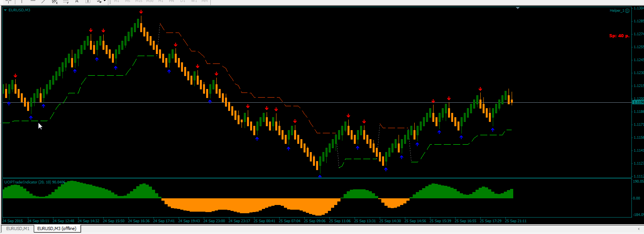The width and height of the screenshot is (644, 234).
Task: Select the crosshair cursor tool
Action: (8, 2)
